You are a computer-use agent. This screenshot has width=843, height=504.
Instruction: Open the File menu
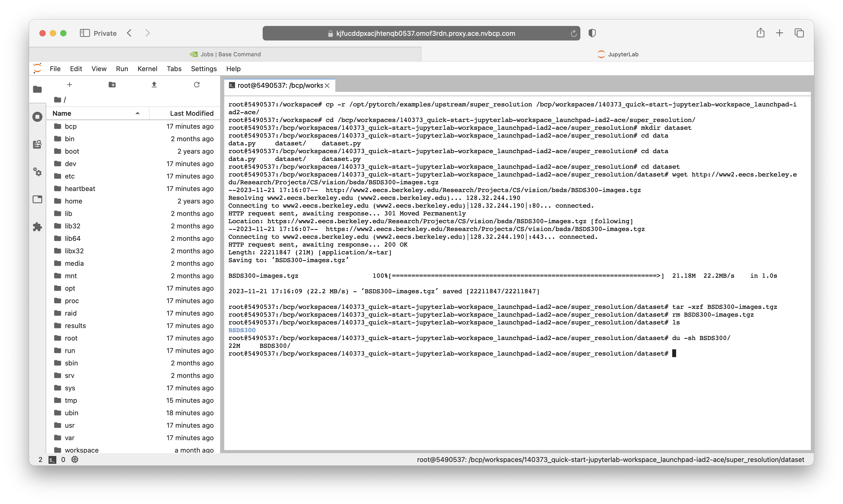coord(55,69)
